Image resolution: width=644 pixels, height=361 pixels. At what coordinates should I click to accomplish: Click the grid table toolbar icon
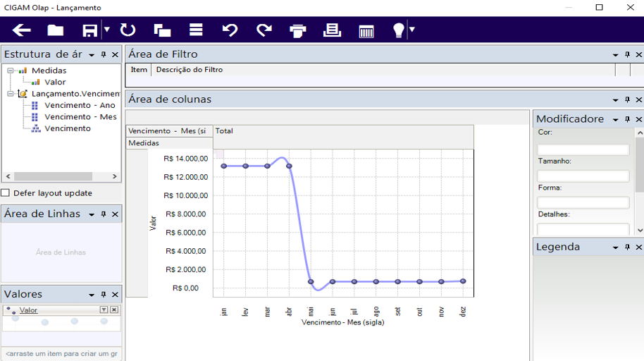click(366, 31)
